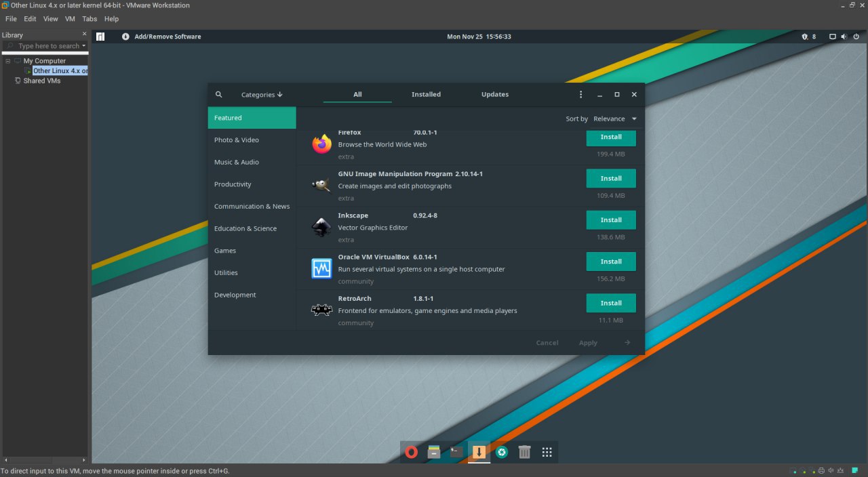Click the sound device icon in VMware status bar

pos(831,471)
